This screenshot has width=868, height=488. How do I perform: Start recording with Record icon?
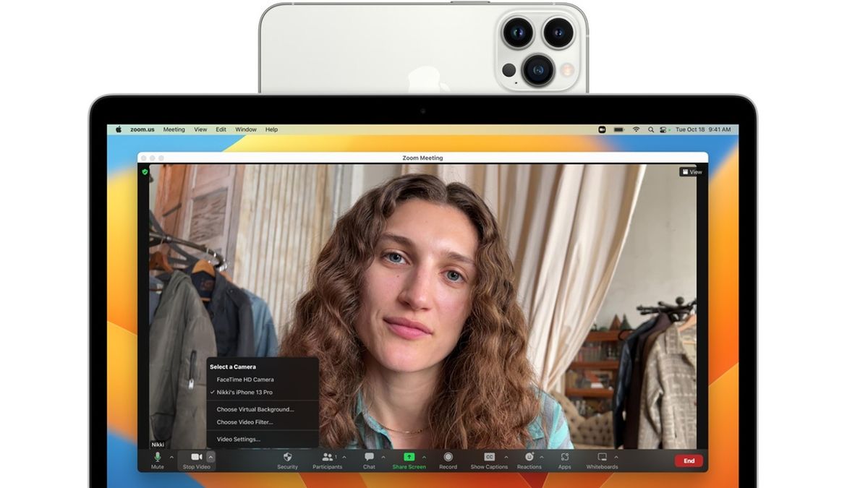[448, 461]
